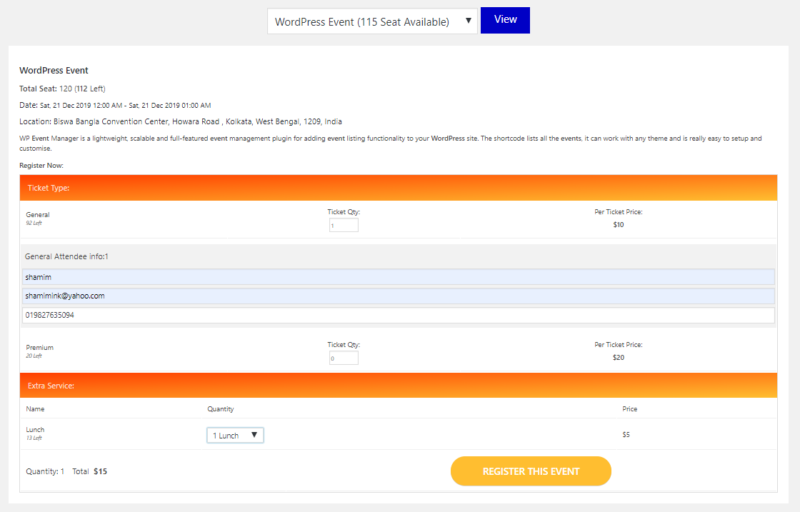Click the Quantity: 1 summary text
This screenshot has width=800, height=512.
pyautogui.click(x=45, y=471)
